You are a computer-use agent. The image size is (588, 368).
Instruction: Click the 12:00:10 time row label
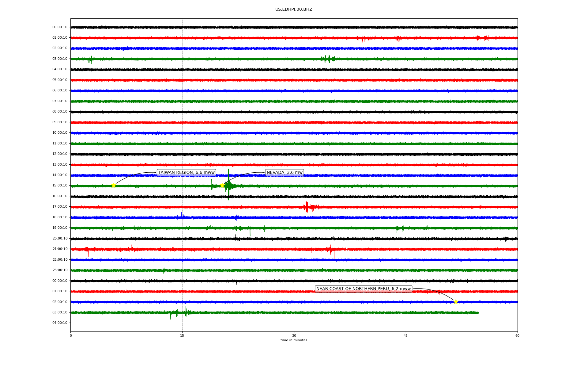pos(60,154)
